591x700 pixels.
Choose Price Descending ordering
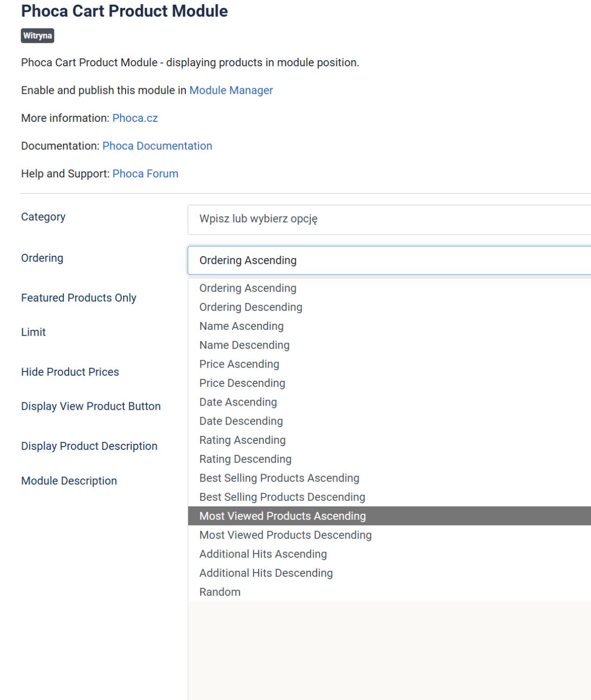[x=242, y=383]
